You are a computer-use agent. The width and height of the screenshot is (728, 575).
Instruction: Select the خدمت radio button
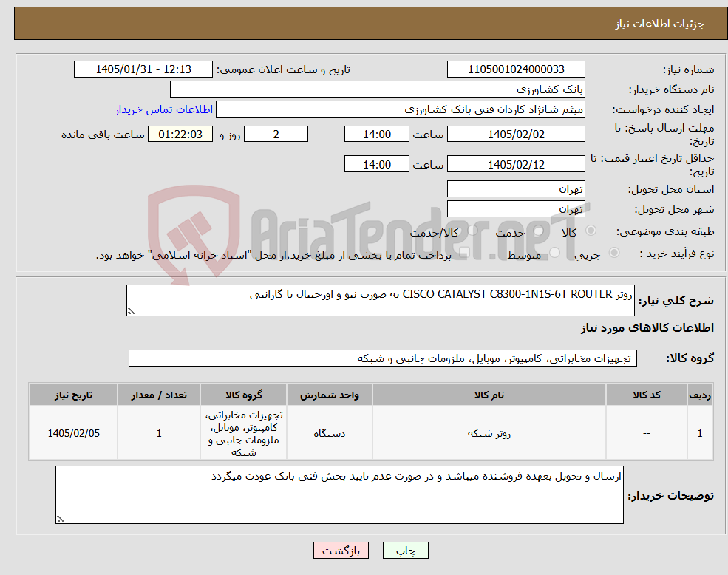tap(539, 231)
